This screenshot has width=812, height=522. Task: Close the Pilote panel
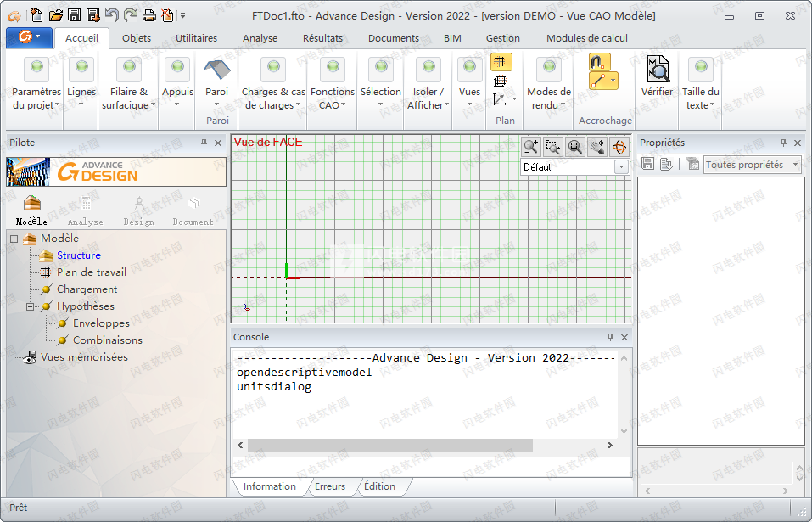tap(218, 143)
